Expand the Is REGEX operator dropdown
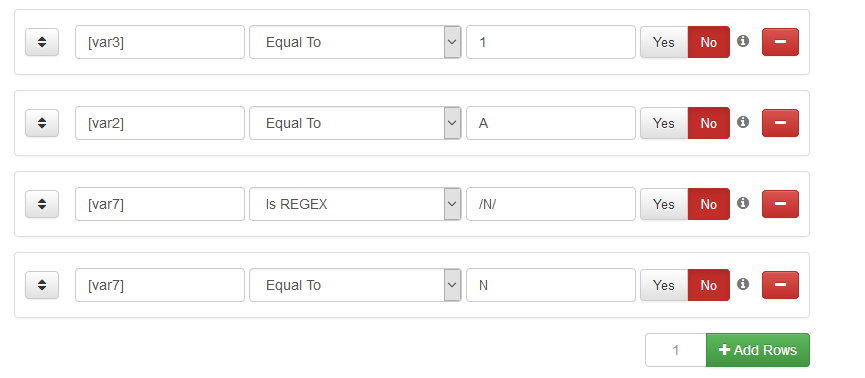The image size is (865, 378). pos(355,204)
